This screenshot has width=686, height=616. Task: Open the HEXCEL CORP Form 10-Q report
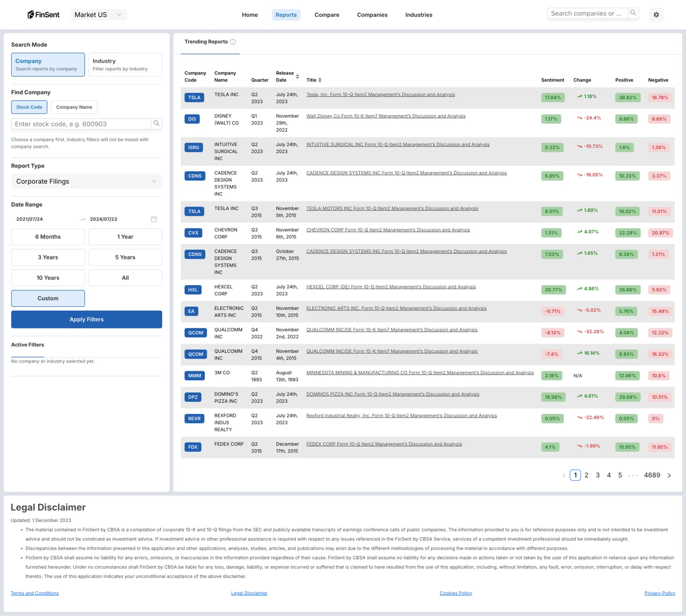click(391, 287)
